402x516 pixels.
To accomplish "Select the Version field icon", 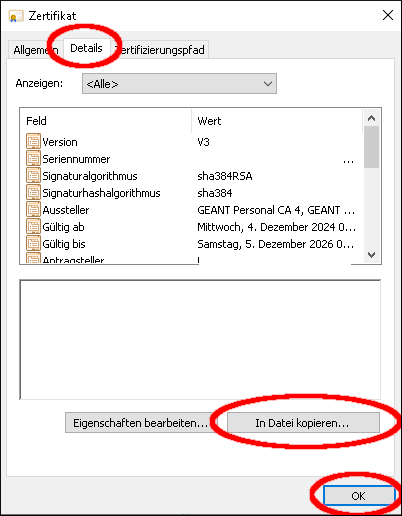I will pyautogui.click(x=33, y=141).
